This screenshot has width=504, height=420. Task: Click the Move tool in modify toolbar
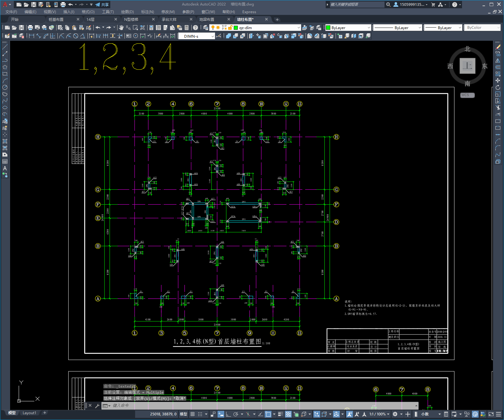(x=498, y=81)
